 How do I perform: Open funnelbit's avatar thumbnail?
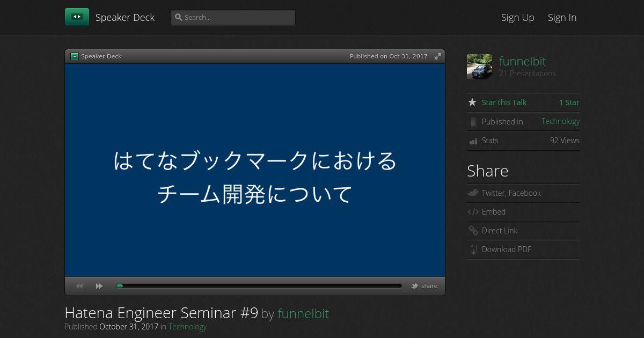(479, 67)
